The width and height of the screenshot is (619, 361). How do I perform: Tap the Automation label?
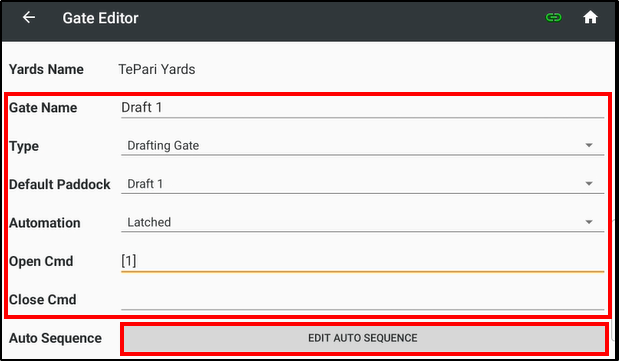[x=45, y=223]
